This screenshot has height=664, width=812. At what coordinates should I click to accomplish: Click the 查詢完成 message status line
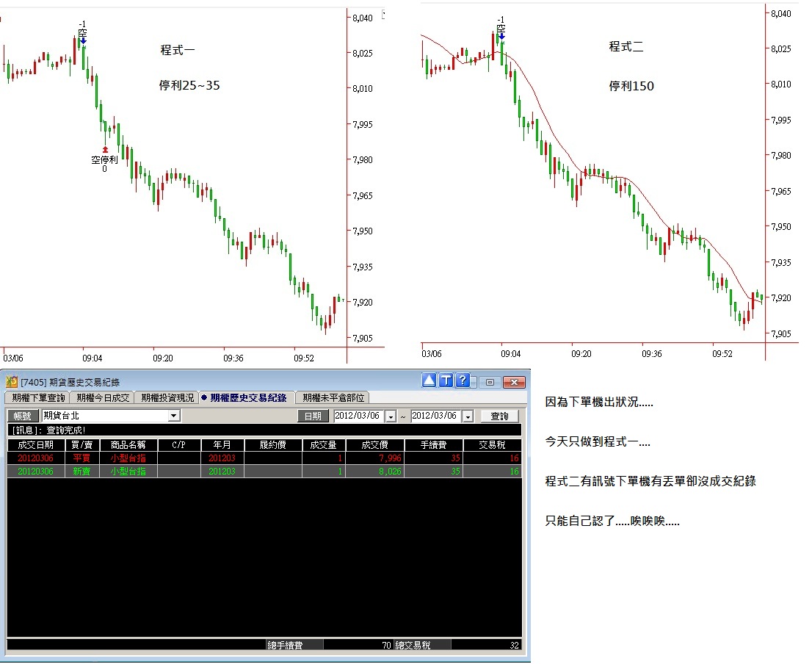[x=264, y=430]
